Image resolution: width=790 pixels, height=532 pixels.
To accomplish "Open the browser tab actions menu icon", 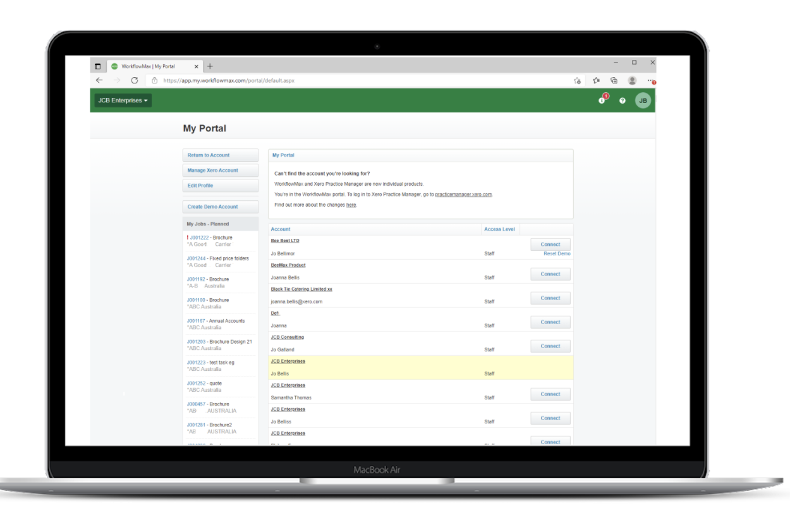I will click(x=98, y=66).
